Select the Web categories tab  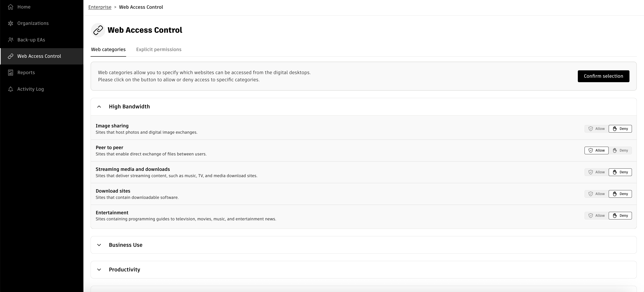tap(108, 49)
